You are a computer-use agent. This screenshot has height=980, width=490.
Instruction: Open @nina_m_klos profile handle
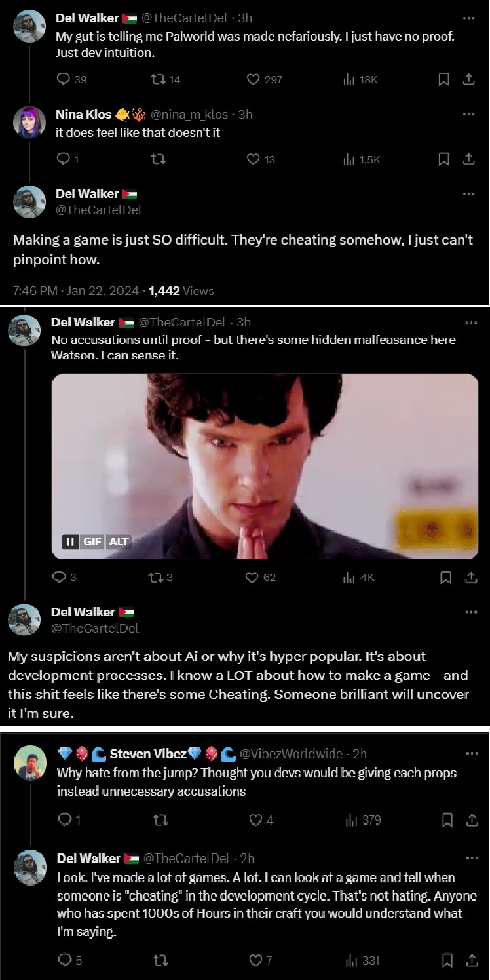190,114
